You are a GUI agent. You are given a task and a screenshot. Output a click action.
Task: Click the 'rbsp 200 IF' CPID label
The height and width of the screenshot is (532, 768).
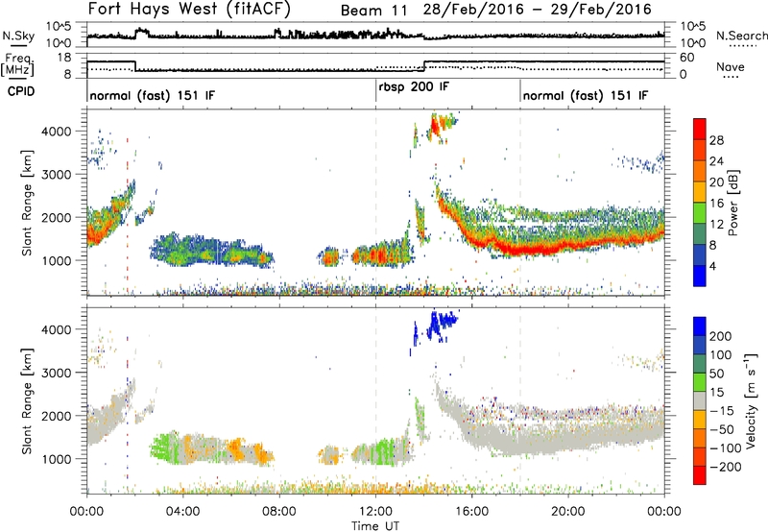[x=414, y=86]
